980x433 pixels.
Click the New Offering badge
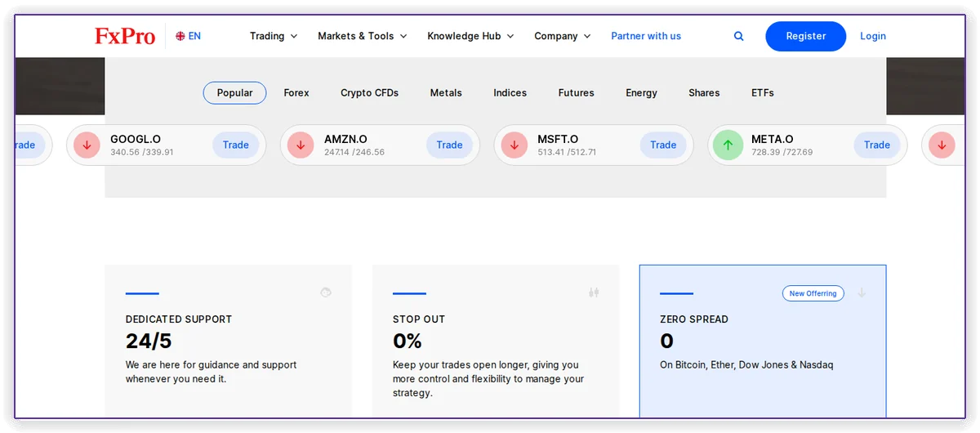click(x=813, y=293)
